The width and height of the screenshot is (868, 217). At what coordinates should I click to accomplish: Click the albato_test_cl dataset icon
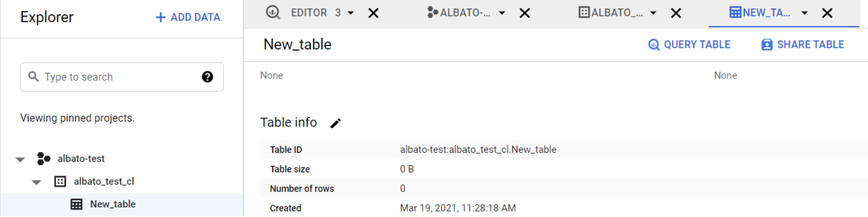click(60, 181)
